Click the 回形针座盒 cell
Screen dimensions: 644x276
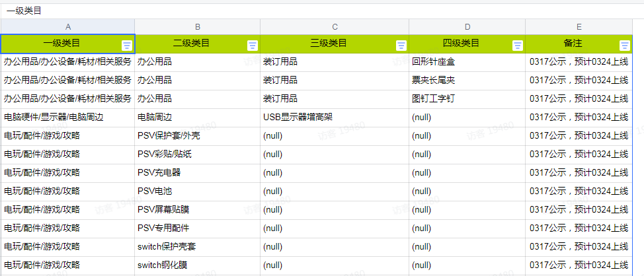click(467, 62)
